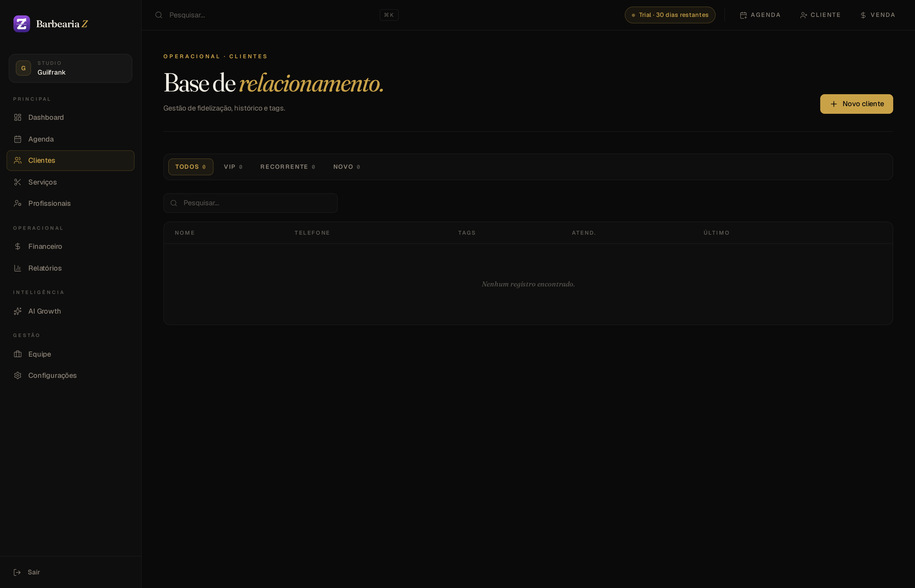The height and width of the screenshot is (588, 915).
Task: Click the user-plus icon next to CLIENTE
Action: [x=804, y=15]
